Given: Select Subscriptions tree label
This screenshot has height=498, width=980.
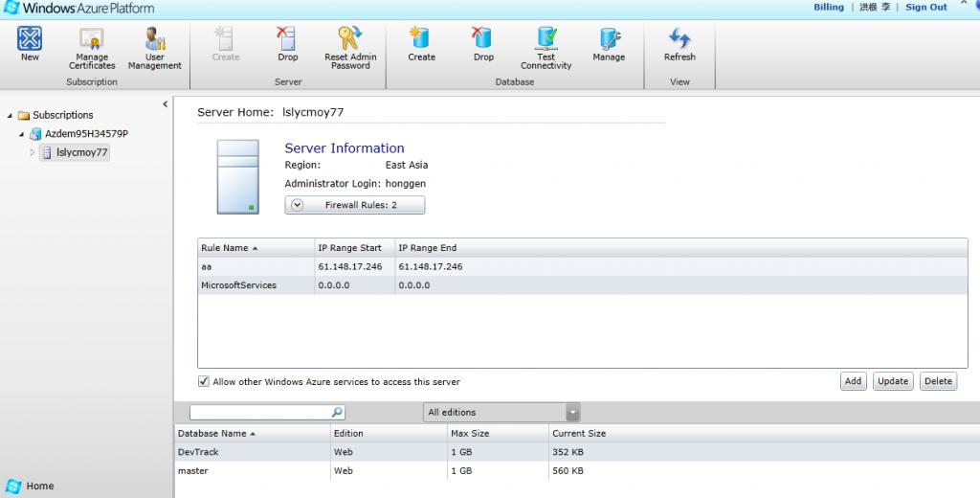Looking at the screenshot, I should coord(62,115).
